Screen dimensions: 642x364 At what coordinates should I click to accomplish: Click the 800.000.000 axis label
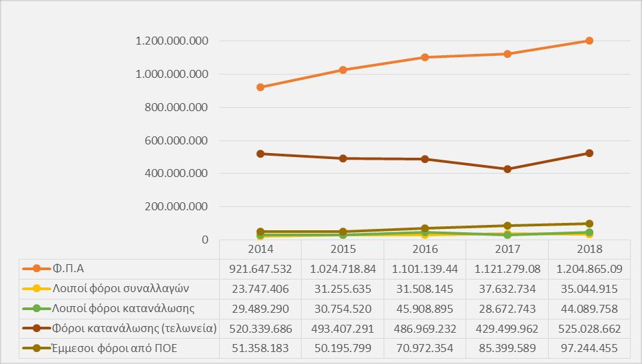(176, 108)
